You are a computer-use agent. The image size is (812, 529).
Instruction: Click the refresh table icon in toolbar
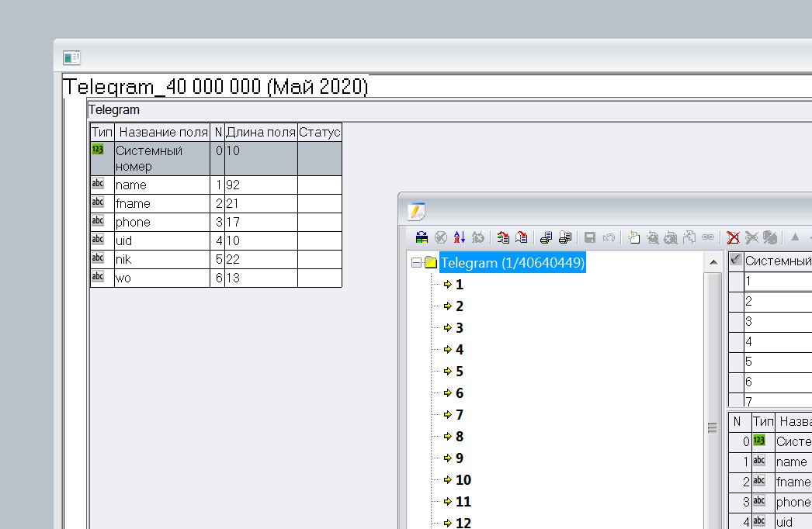pos(422,237)
